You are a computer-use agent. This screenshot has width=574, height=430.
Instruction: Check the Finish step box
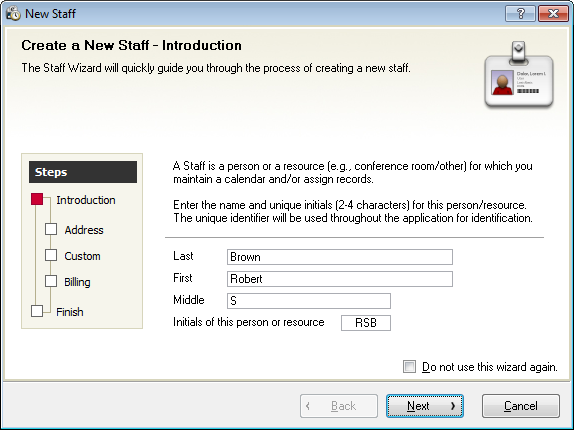[x=37, y=311]
